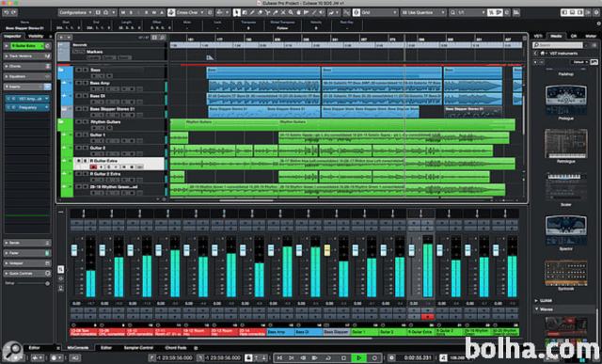Mute the Guitar 2 track
Viewport: 602px width, 364px height.
[x=78, y=148]
